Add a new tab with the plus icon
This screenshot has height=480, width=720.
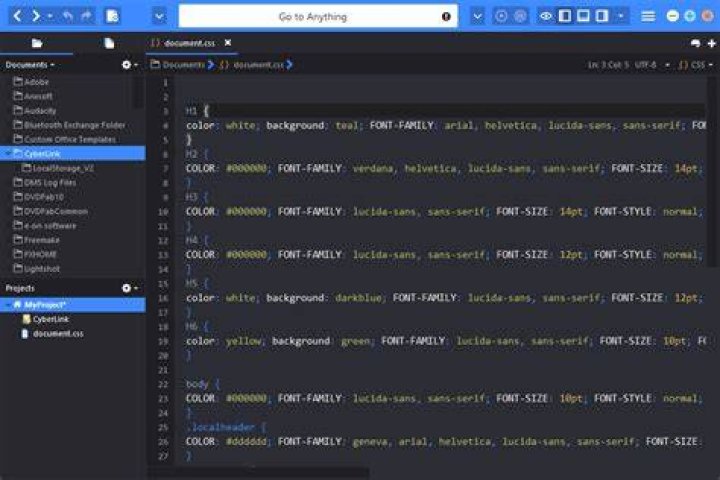pyautogui.click(x=712, y=43)
